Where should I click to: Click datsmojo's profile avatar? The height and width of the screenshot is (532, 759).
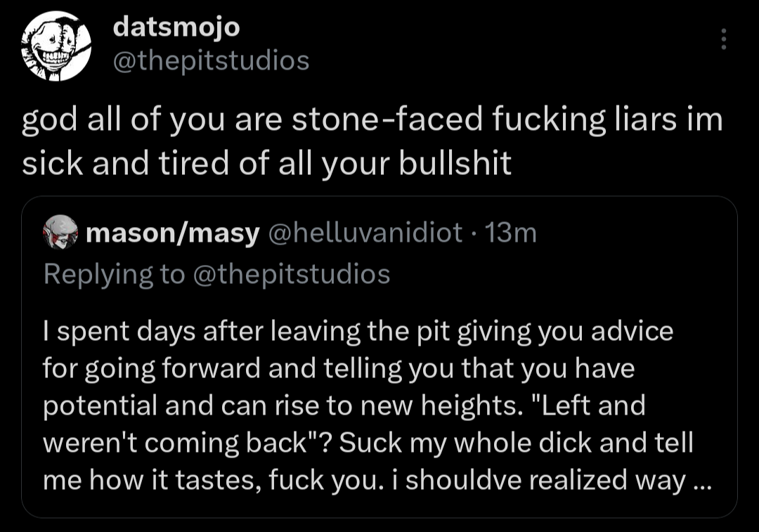tap(55, 45)
